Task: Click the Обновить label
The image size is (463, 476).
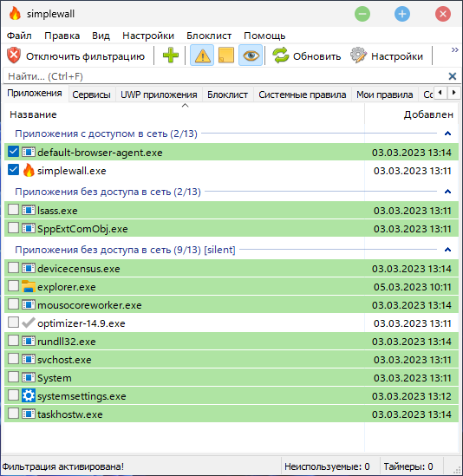Action: click(316, 56)
